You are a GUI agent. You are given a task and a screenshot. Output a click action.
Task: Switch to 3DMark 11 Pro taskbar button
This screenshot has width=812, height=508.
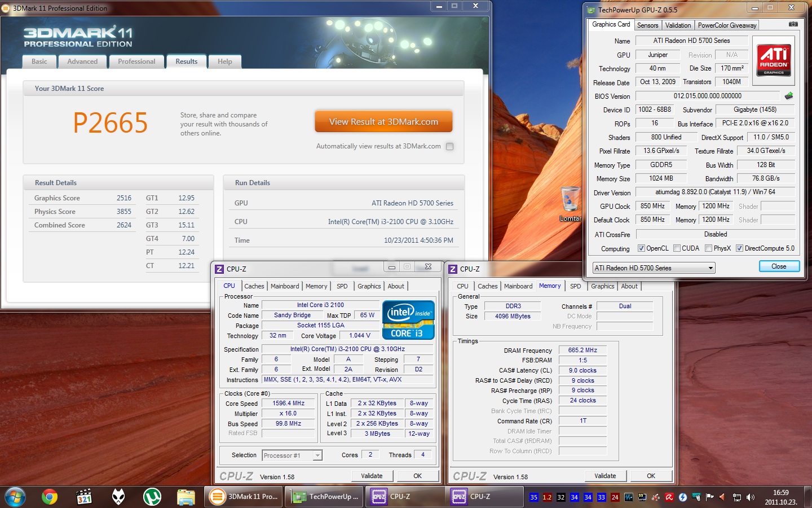click(244, 497)
